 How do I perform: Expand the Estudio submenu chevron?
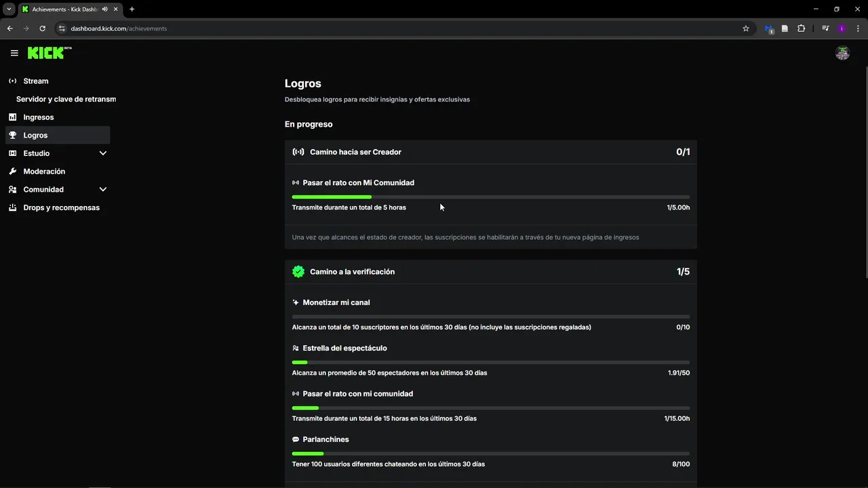coord(103,153)
